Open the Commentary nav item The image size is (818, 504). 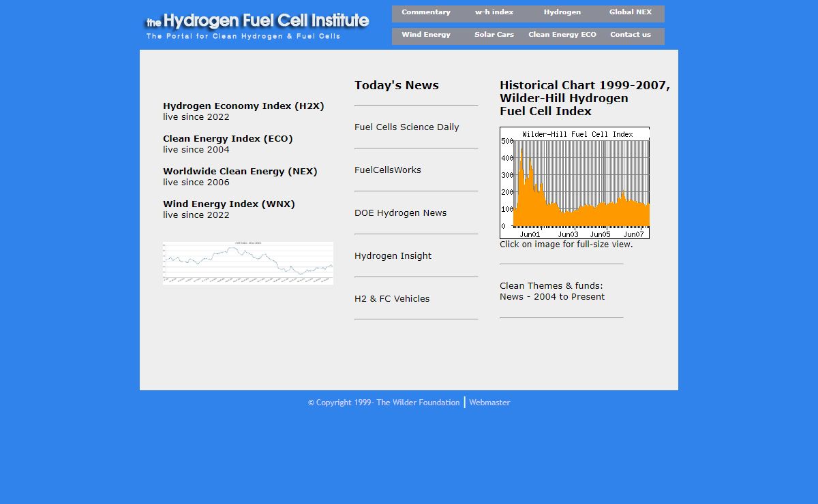pos(426,13)
